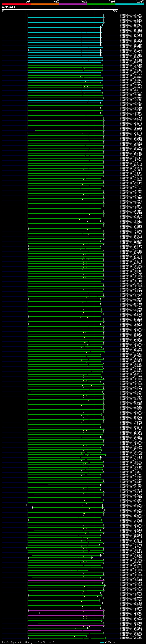This screenshot has width=146, height=644.
Task: Select the UniRef100_C3ZD79 label
Action: (x=131, y=151)
